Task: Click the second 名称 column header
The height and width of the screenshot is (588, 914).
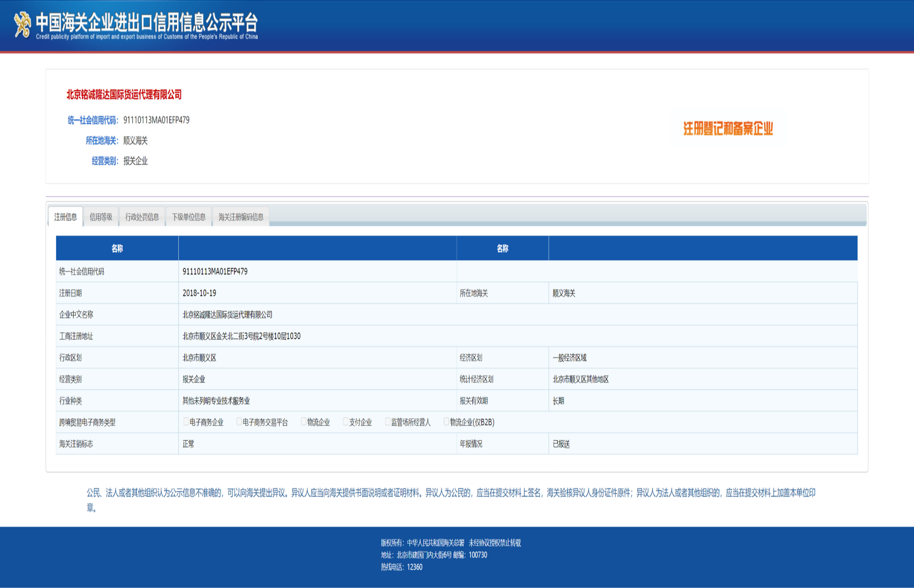Action: click(x=503, y=248)
